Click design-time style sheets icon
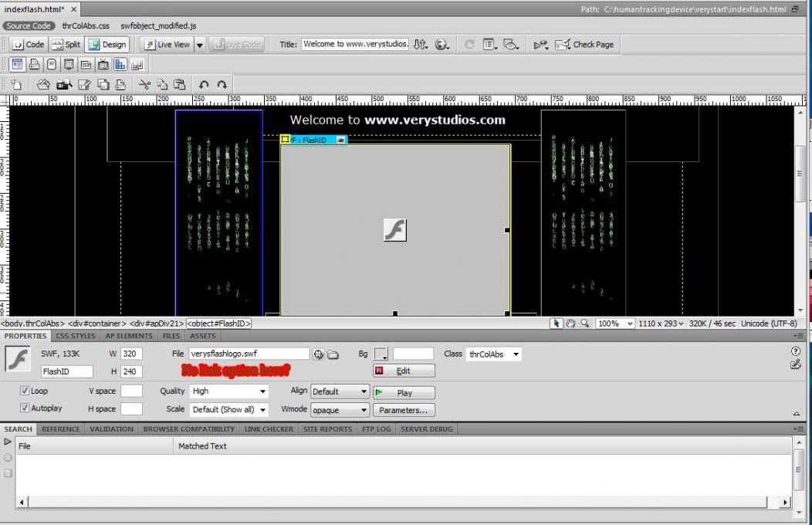812x525 pixels. point(137,65)
